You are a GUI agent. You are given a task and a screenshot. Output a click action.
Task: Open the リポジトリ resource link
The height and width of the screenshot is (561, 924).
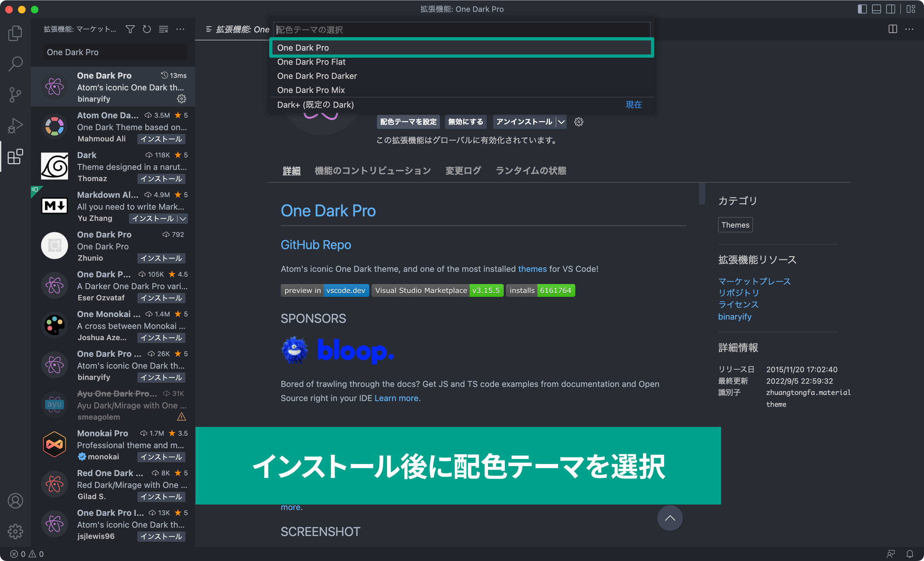click(738, 293)
